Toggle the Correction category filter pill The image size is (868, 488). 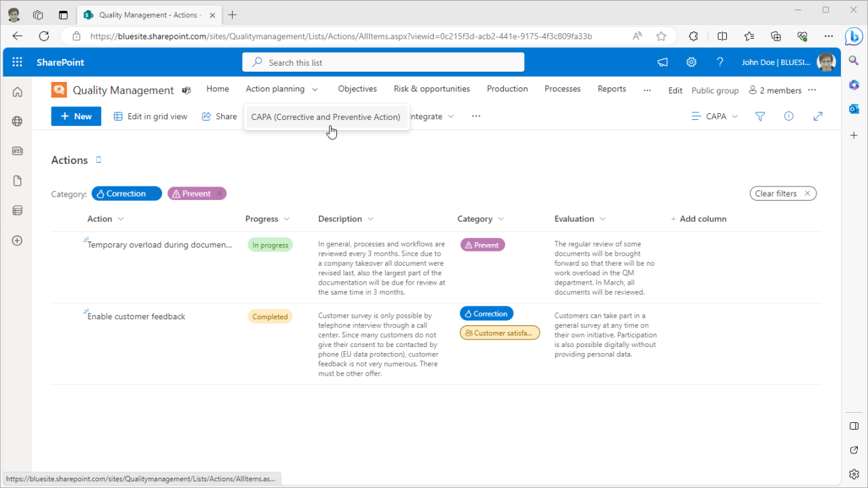(126, 194)
